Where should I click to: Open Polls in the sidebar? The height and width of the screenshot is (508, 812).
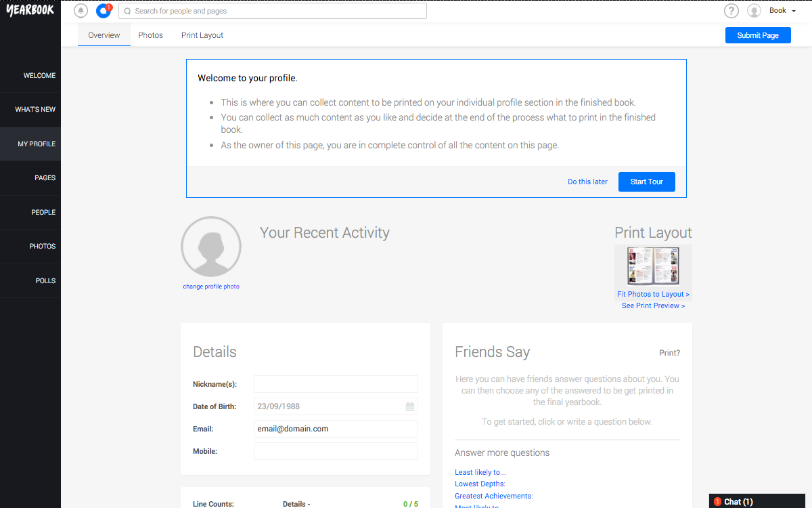click(30, 280)
